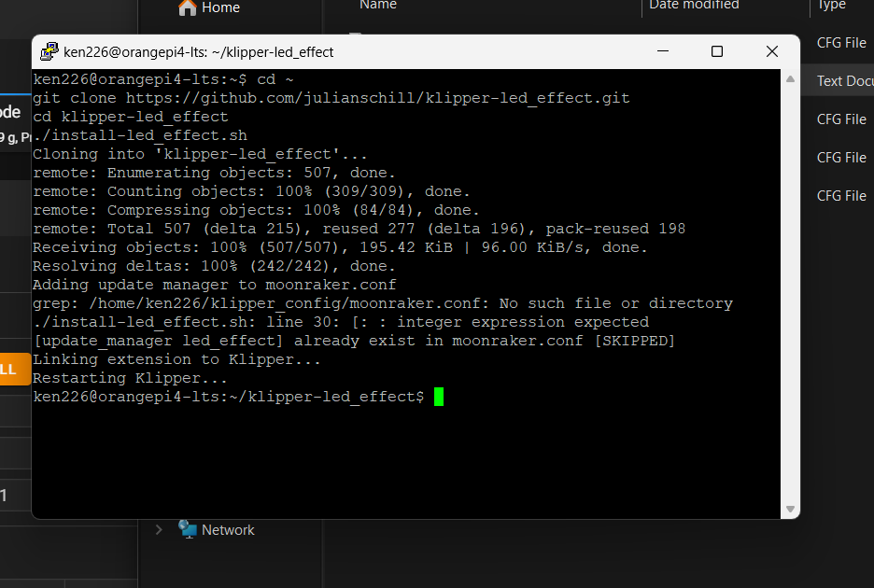Sort by the Date modified column header
The height and width of the screenshot is (588, 874).
(x=694, y=5)
